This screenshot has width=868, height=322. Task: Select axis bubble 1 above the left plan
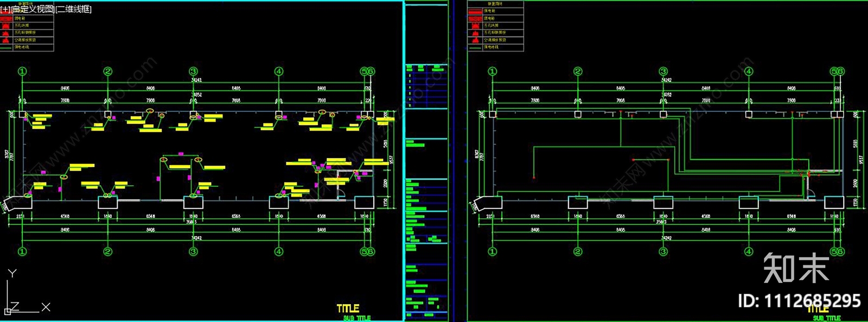pos(22,71)
